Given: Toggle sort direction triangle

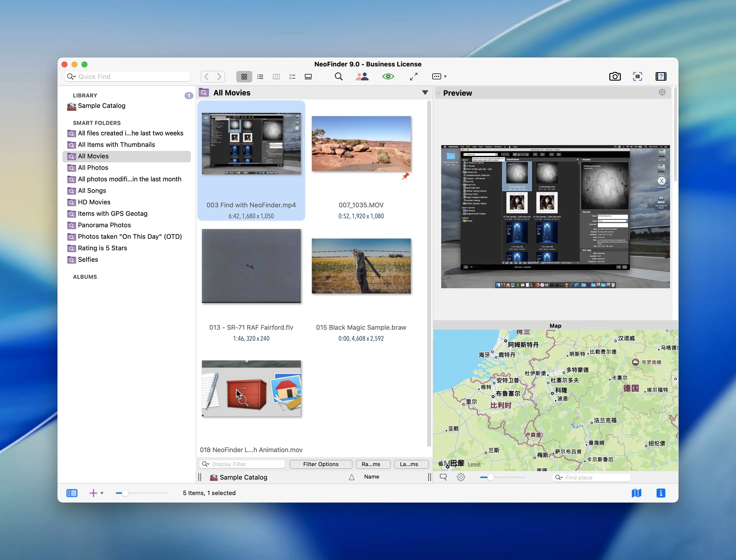Looking at the screenshot, I should 351,477.
